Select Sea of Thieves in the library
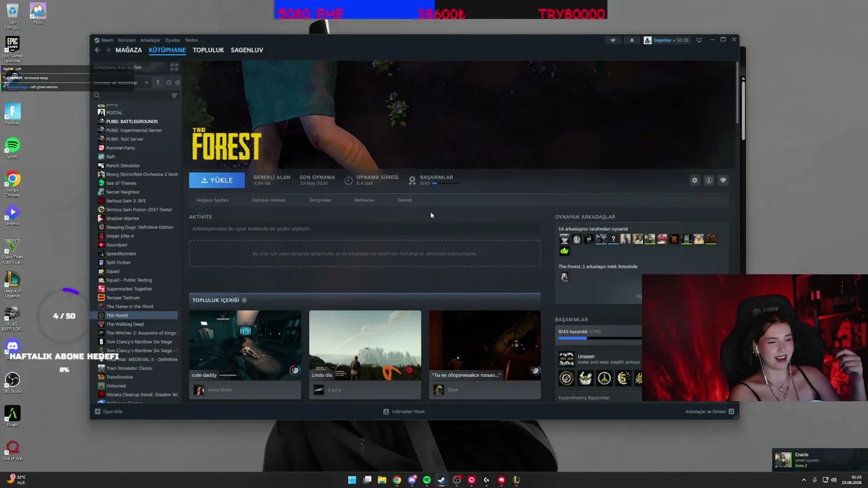868x488 pixels. pyautogui.click(x=121, y=183)
